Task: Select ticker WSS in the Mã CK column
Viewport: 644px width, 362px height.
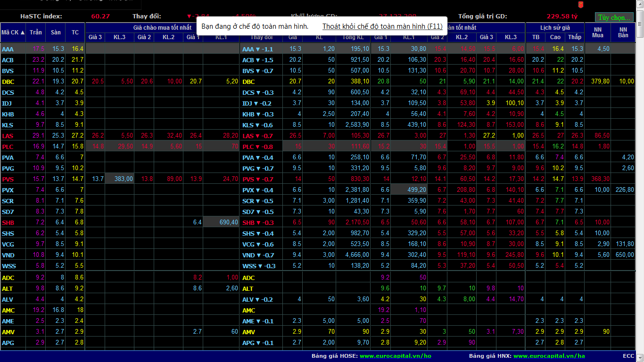Action: 8,266
